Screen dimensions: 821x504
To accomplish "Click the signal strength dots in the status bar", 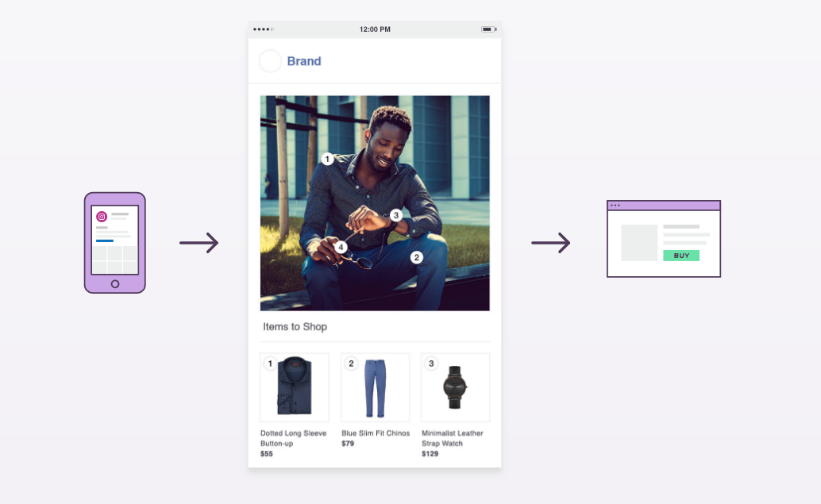I will coord(264,29).
